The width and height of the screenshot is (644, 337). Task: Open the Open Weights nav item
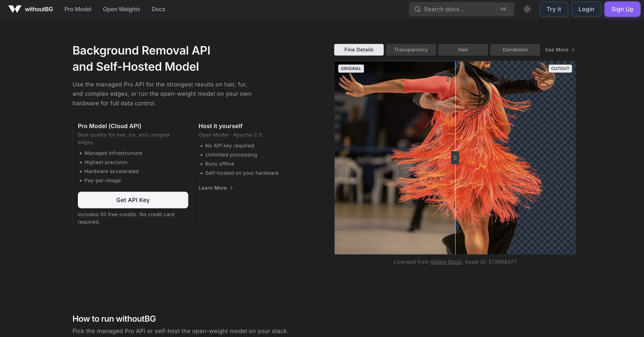(x=122, y=9)
